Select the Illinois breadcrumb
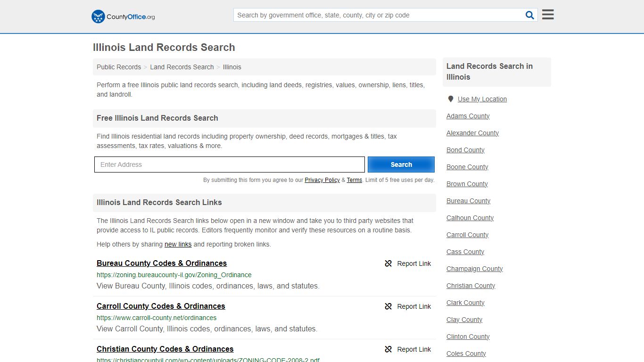The image size is (644, 362). point(232,67)
